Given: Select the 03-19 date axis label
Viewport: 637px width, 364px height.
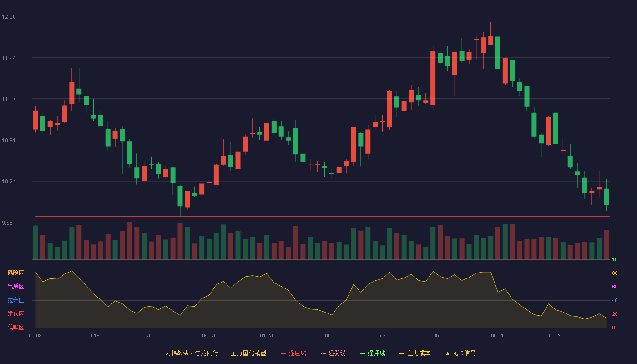Looking at the screenshot, I should click(x=93, y=335).
